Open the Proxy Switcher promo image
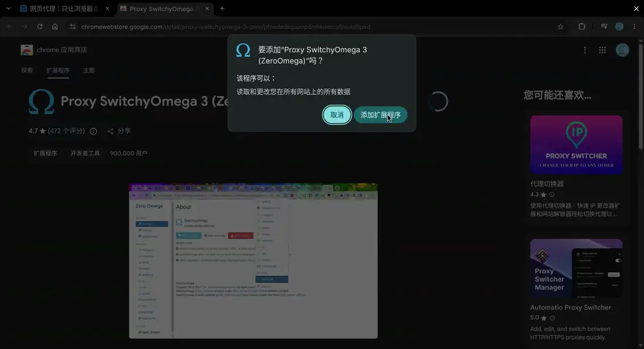This screenshot has width=644, height=349. tap(576, 145)
